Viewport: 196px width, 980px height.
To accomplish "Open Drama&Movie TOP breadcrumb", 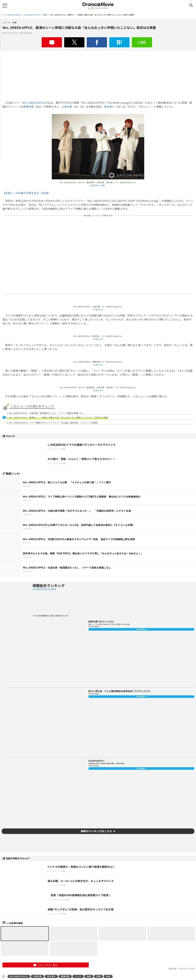I will (x=32, y=15).
